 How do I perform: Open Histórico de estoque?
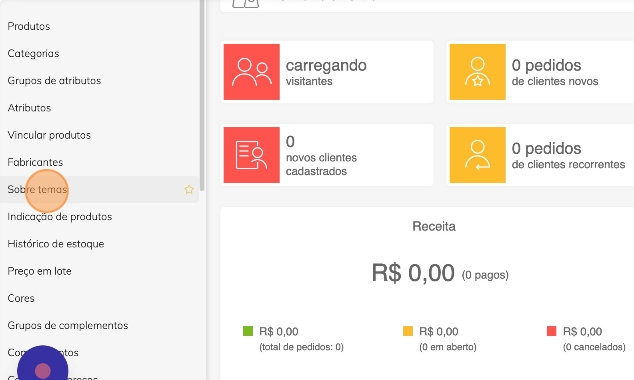(56, 244)
